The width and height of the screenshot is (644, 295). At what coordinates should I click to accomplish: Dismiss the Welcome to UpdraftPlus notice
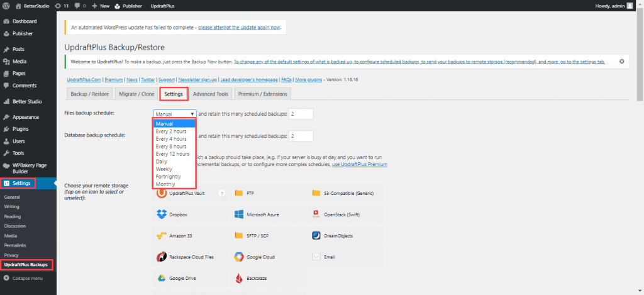pyautogui.click(x=622, y=62)
